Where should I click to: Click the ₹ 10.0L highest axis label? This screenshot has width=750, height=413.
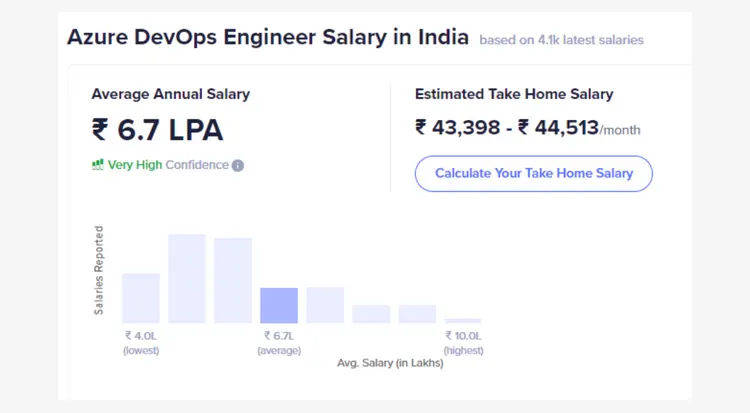(x=463, y=342)
